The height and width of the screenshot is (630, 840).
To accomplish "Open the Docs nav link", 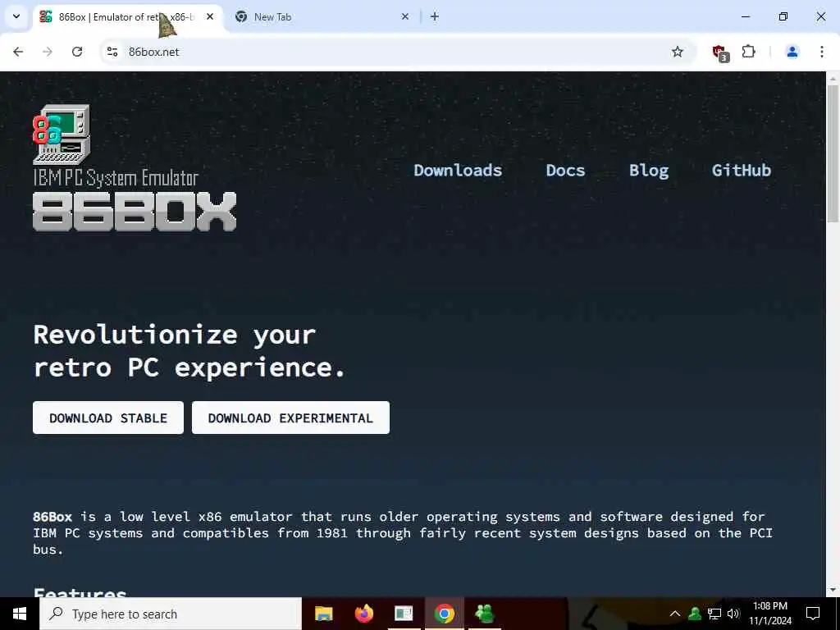I will tap(565, 171).
